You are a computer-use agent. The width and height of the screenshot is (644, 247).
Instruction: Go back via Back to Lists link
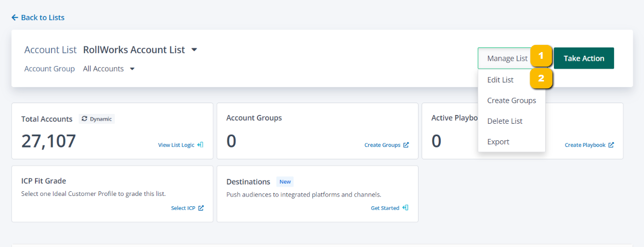point(38,18)
